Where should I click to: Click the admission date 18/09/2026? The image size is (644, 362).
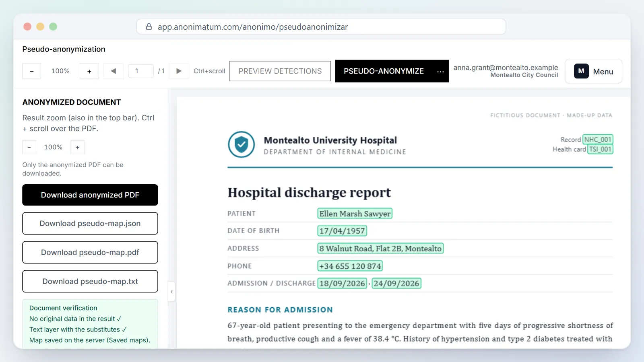click(342, 284)
